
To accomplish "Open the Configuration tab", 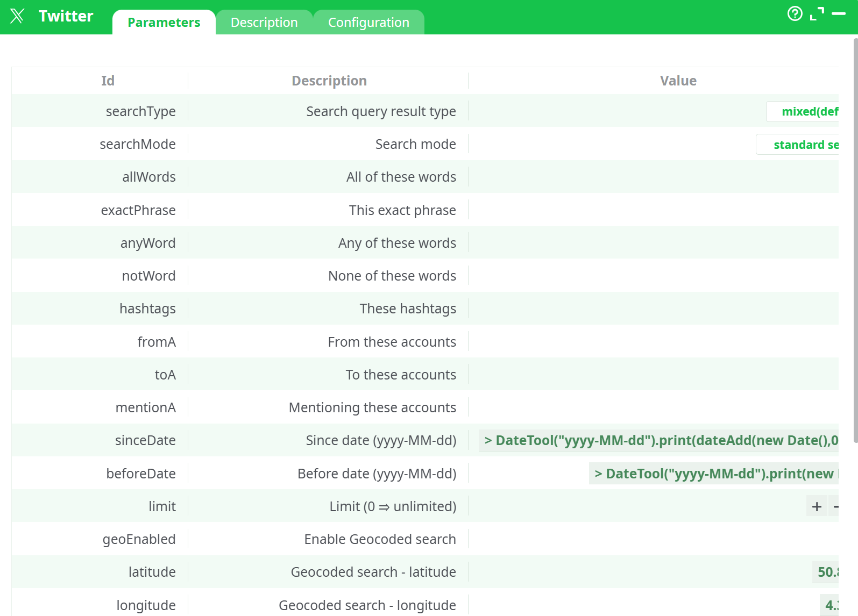I will pos(368,22).
